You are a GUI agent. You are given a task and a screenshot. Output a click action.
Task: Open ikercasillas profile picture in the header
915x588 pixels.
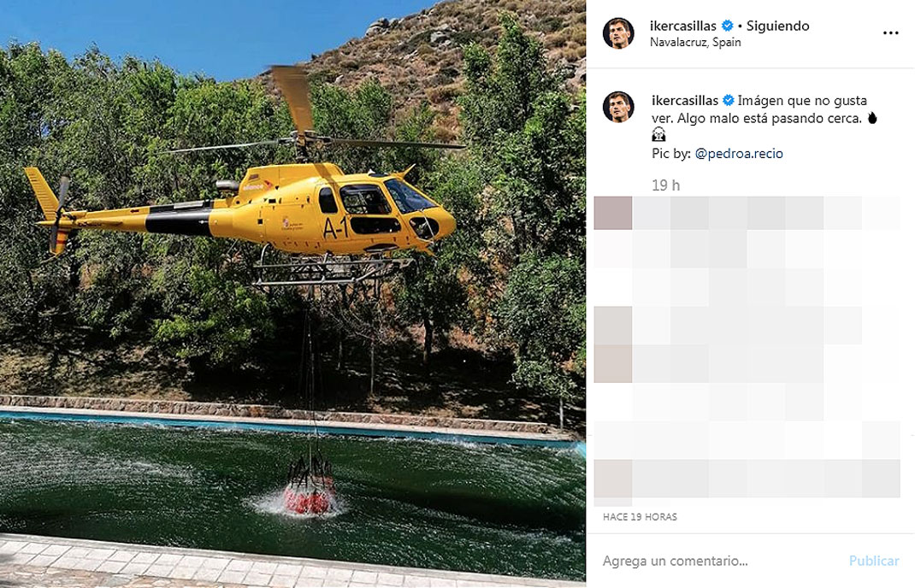[618, 32]
